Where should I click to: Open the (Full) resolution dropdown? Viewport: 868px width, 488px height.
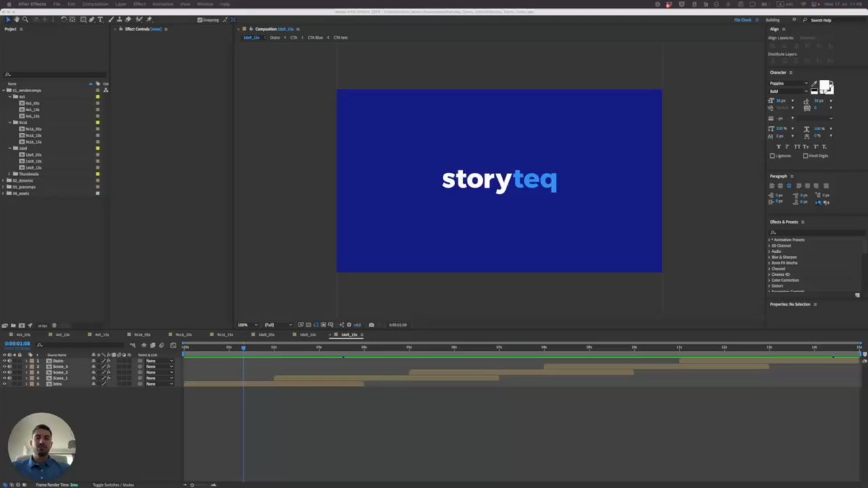(x=278, y=325)
